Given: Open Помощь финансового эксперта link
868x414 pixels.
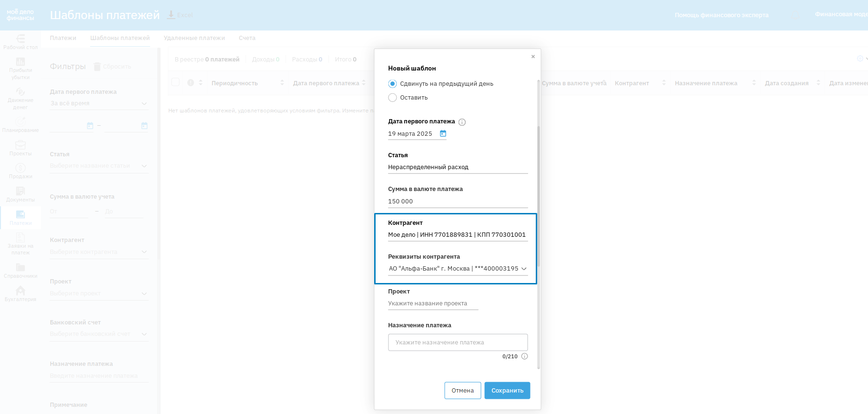Looking at the screenshot, I should tap(722, 15).
